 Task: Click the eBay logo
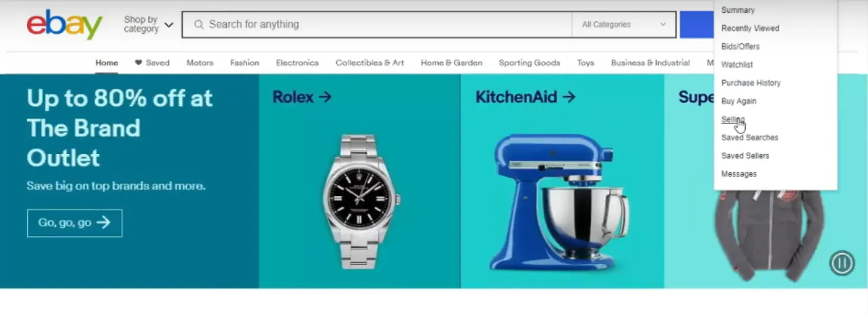[65, 24]
